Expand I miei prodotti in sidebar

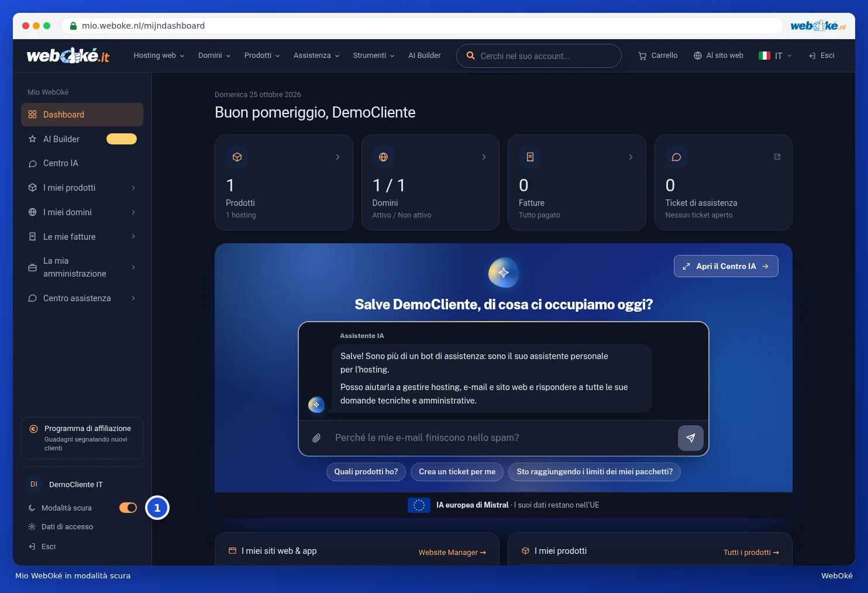[82, 188]
